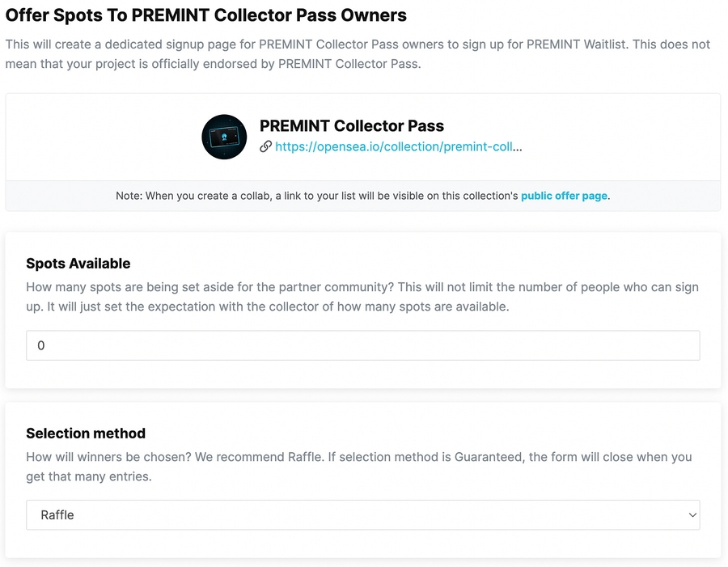This screenshot has width=728, height=567.
Task: Follow the "public offer page" link
Action: [x=564, y=196]
